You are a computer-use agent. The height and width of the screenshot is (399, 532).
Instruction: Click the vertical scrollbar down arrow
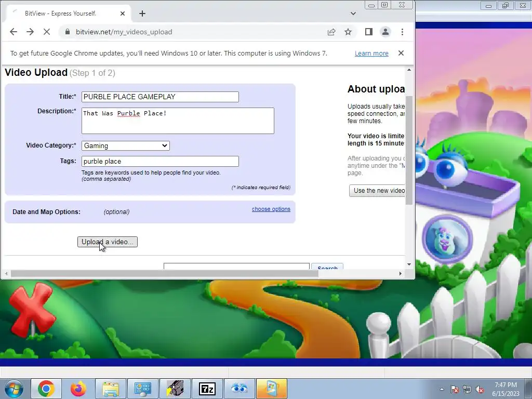[409, 264]
